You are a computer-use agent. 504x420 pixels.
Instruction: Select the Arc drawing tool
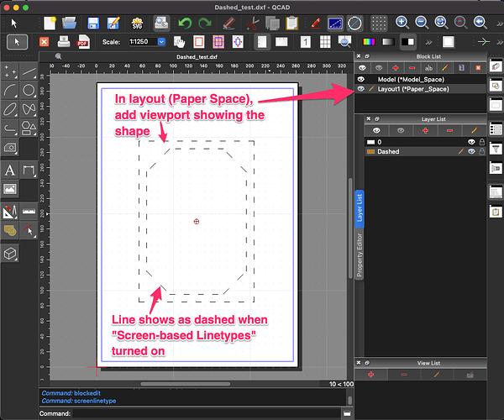click(10, 90)
